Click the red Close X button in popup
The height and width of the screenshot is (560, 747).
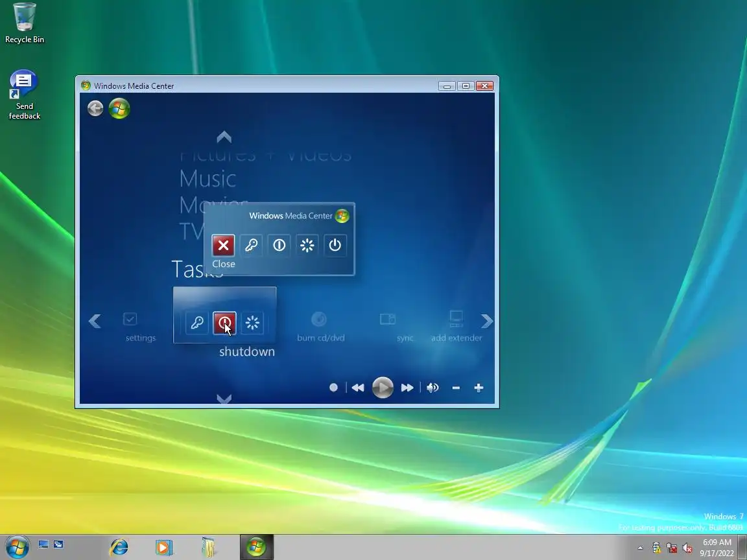click(x=223, y=245)
